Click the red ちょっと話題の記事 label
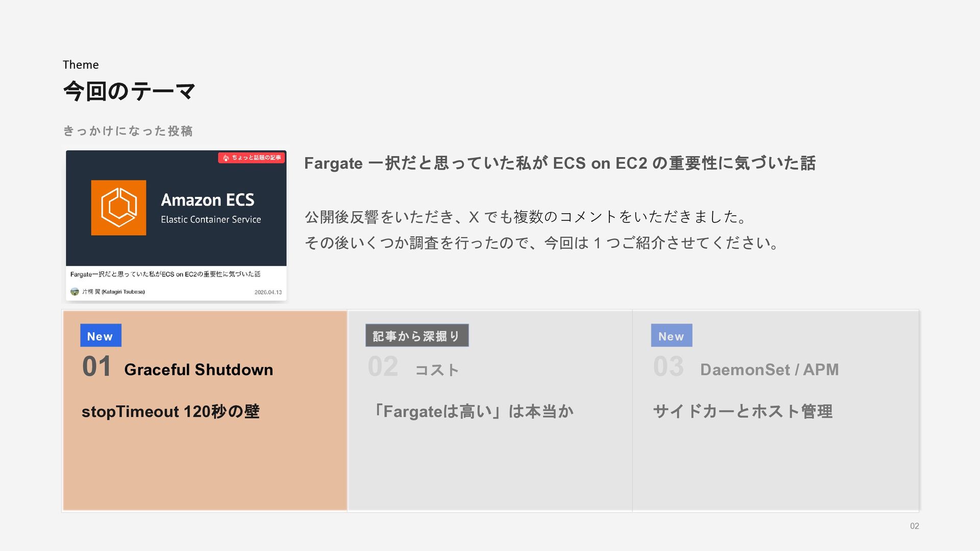Screen dimensions: 980x551 point(256,158)
